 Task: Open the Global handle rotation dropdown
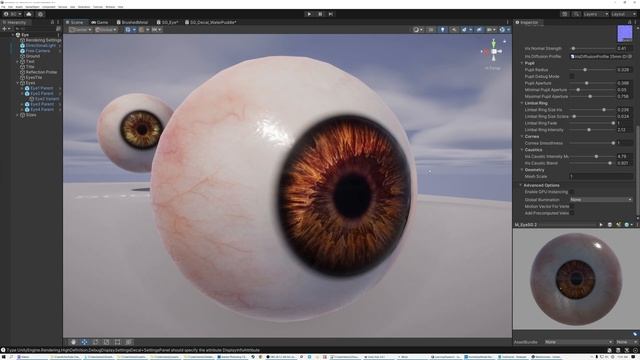(106, 30)
